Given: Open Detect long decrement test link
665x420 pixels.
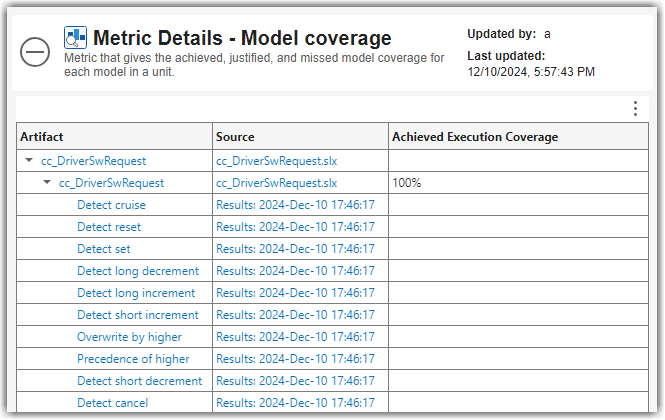Looking at the screenshot, I should tap(138, 271).
